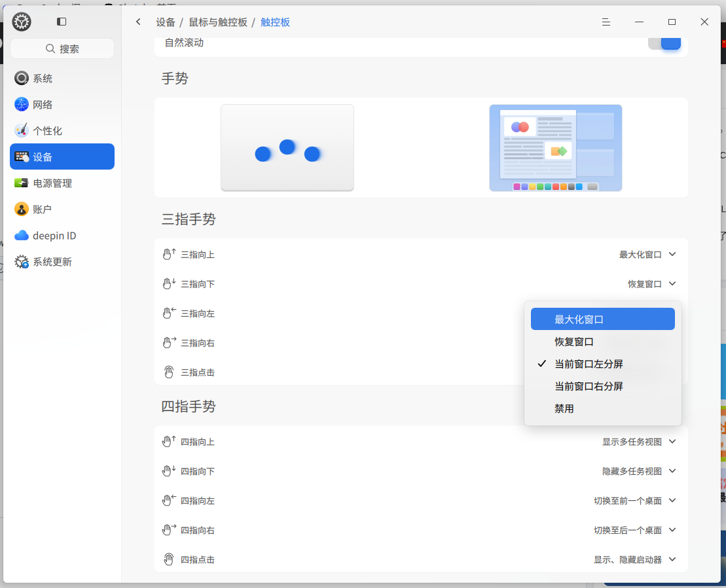Open the 四指向左 action dropdown

point(635,500)
